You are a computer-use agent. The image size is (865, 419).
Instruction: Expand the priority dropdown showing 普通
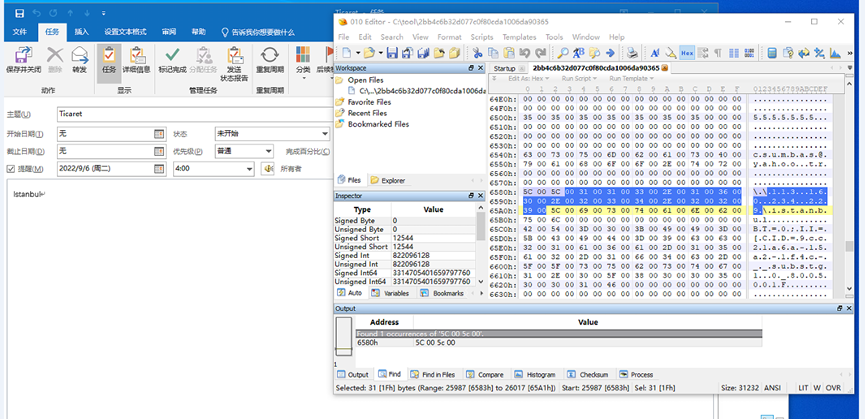(243, 151)
